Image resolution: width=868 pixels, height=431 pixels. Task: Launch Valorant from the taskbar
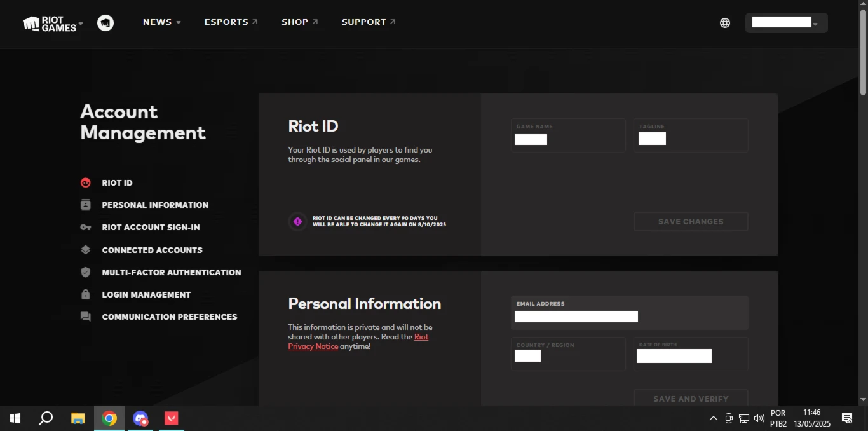(172, 418)
